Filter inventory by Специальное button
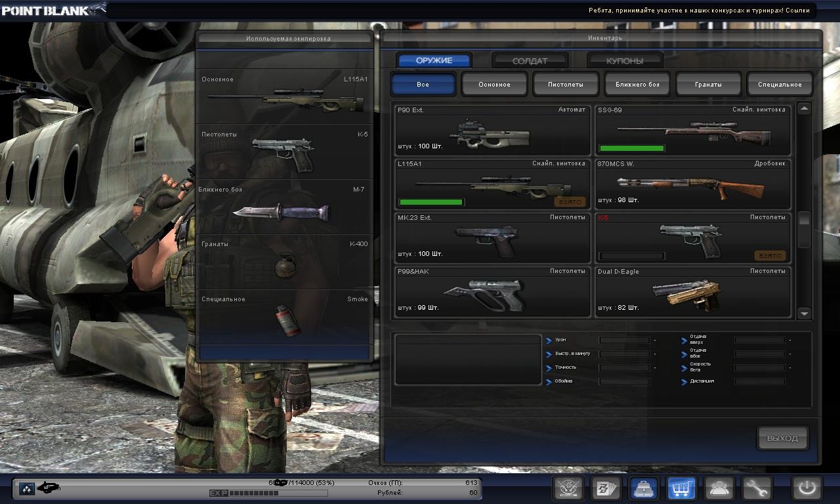This screenshot has width=840, height=504. (780, 85)
